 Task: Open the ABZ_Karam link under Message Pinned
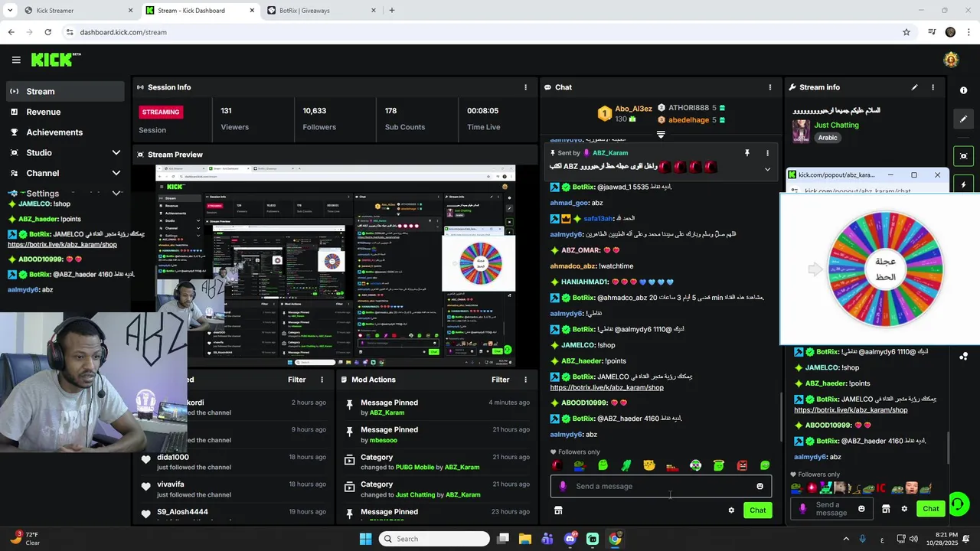click(x=387, y=413)
